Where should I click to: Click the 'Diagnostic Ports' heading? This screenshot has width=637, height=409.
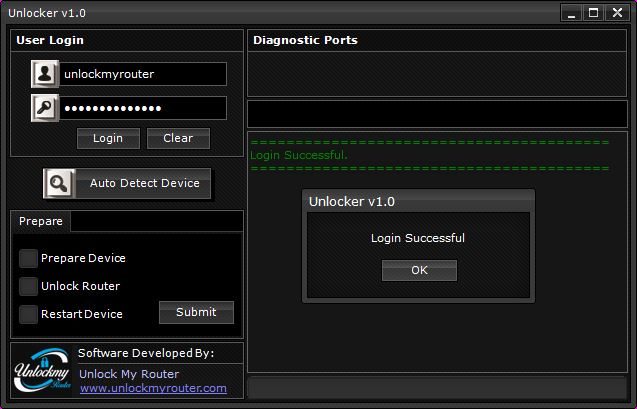click(306, 40)
